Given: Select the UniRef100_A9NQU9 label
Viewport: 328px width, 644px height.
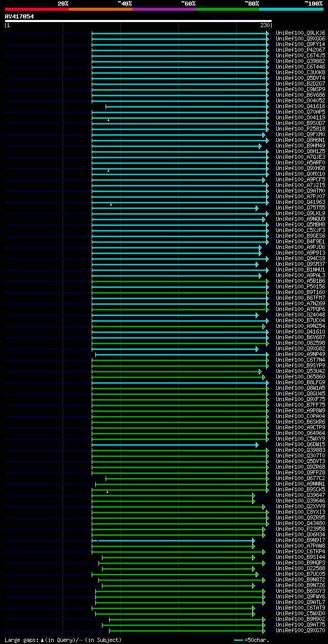Looking at the screenshot, I should (300, 219).
